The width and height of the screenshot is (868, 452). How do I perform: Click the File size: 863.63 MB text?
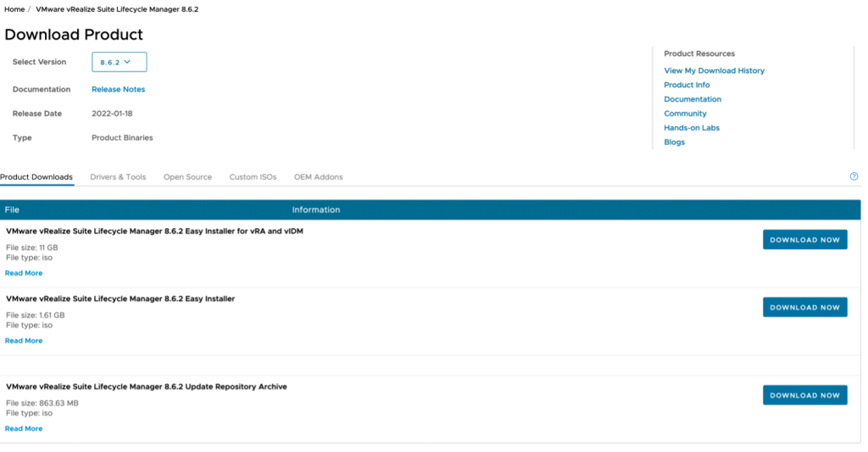[x=42, y=404]
